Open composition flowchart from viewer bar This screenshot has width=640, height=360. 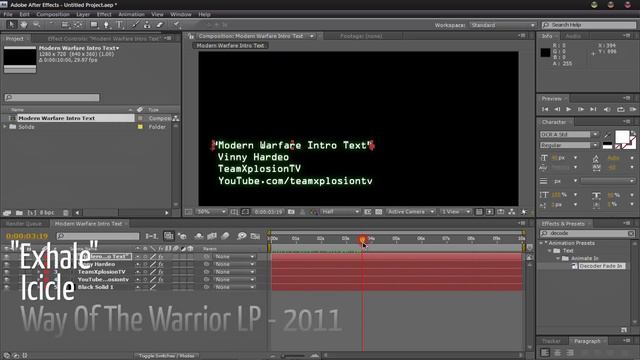512,212
